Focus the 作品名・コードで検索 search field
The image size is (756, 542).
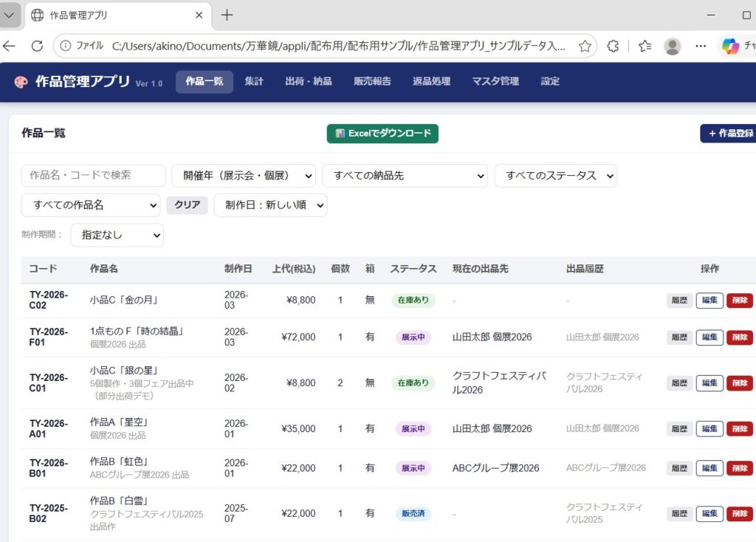point(94,176)
